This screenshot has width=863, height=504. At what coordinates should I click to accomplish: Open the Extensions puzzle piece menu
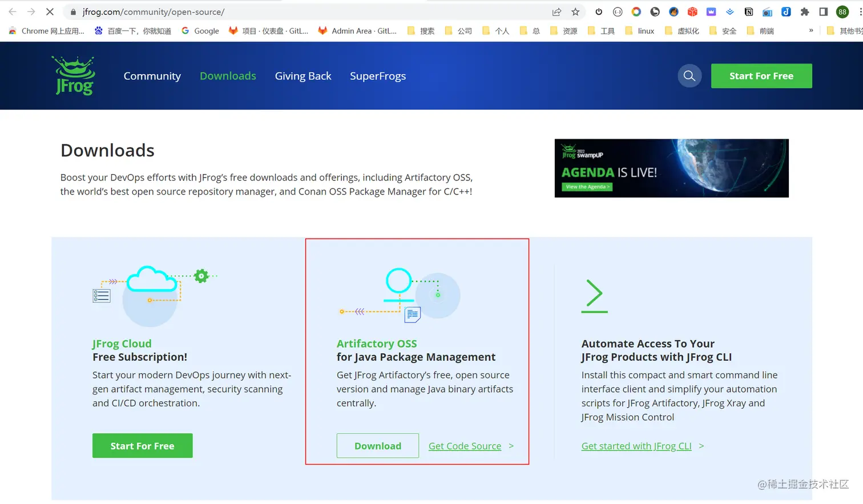click(x=805, y=11)
